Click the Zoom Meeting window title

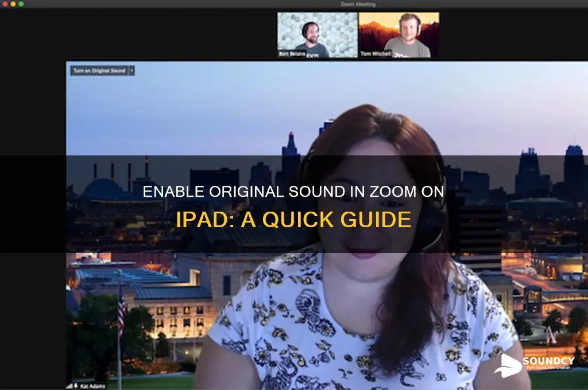[358, 4]
